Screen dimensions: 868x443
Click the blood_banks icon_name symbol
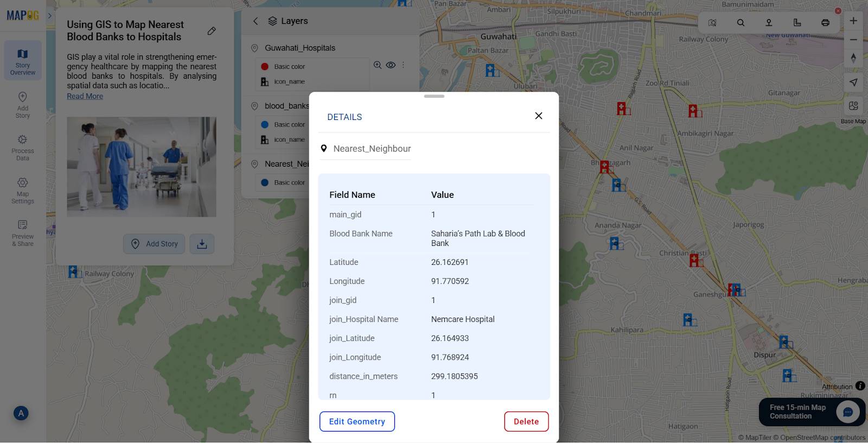pos(265,140)
